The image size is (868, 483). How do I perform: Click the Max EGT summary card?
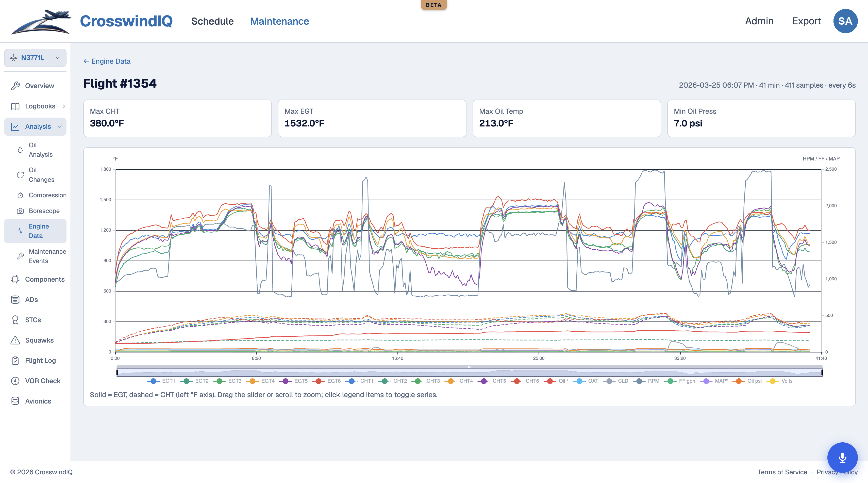tap(372, 118)
